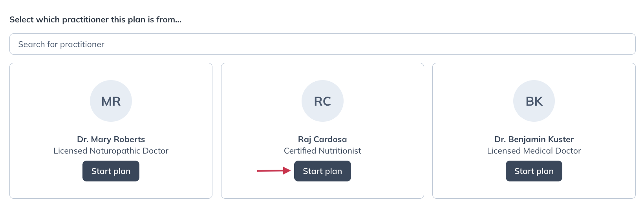Focus the Search for practitioner field

pyautogui.click(x=322, y=44)
